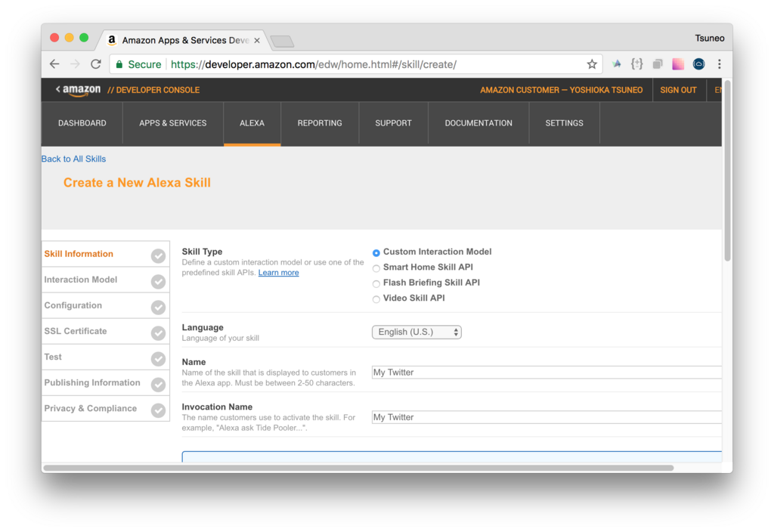774x532 pixels.
Task: Click the vertical page scrollbar
Action: coord(727,170)
